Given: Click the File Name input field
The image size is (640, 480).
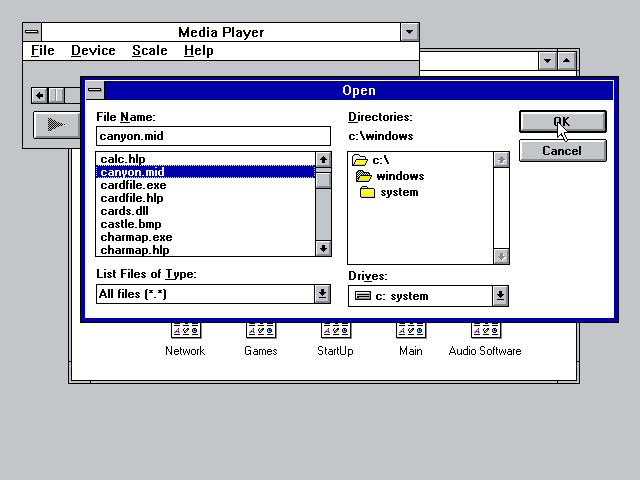Looking at the screenshot, I should 213,136.
